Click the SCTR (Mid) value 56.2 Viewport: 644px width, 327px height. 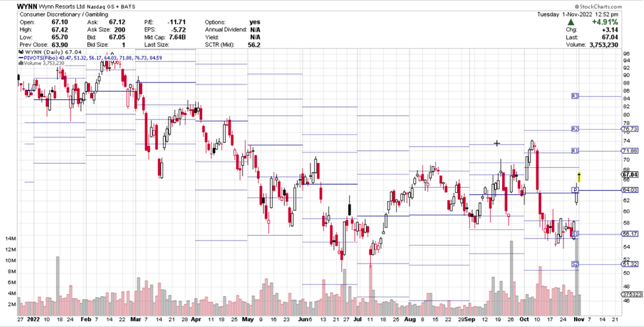point(254,45)
